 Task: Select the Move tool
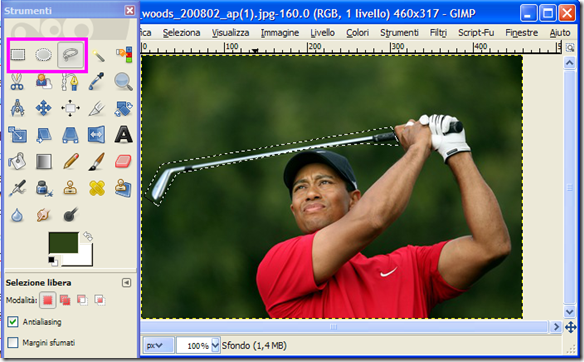tap(44, 108)
